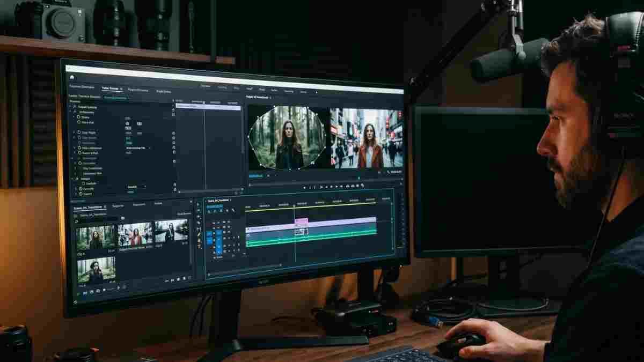
Task: Select the highlighted clip bar in the effect keyframe area
Action: pyautogui.click(x=208, y=107)
